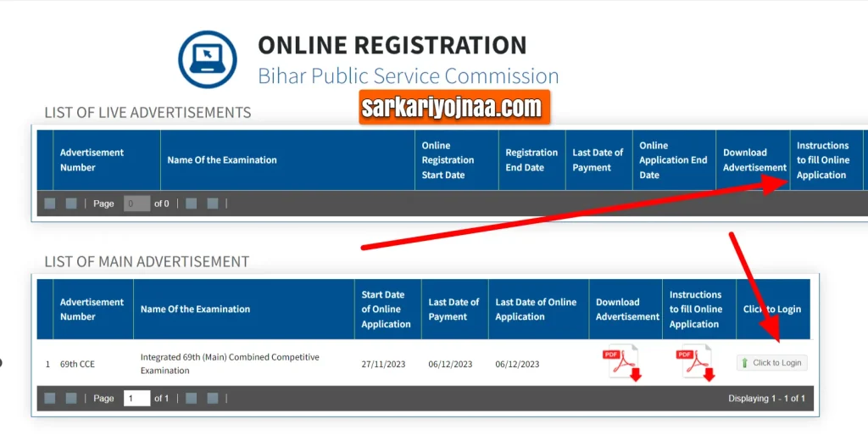Go to previous page in main advertisement pager
This screenshot has height=441, width=868.
click(71, 399)
